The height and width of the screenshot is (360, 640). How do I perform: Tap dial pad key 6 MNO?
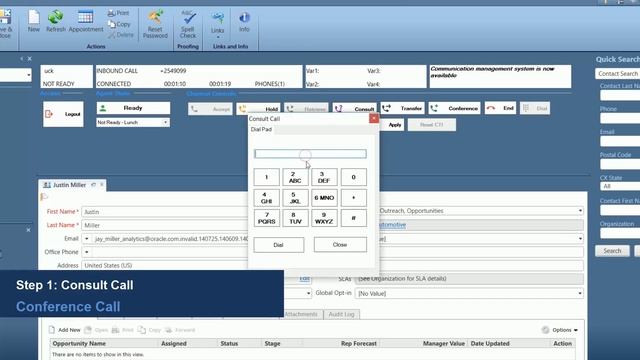point(324,198)
